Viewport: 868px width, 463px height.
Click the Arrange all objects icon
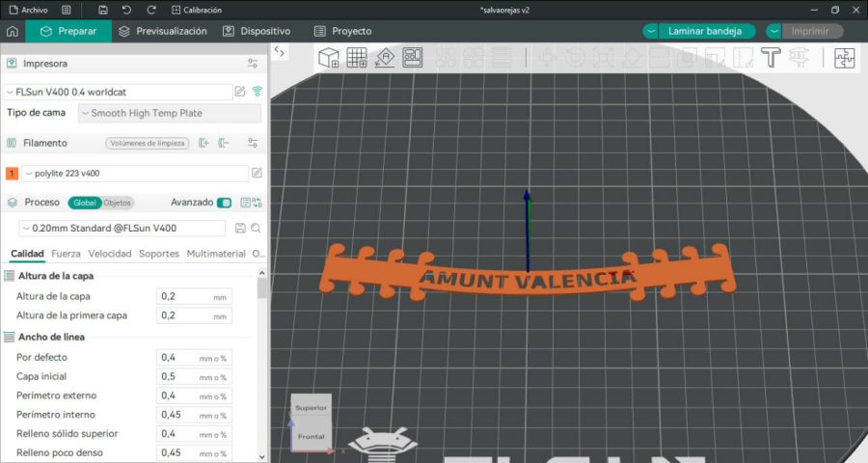point(413,57)
